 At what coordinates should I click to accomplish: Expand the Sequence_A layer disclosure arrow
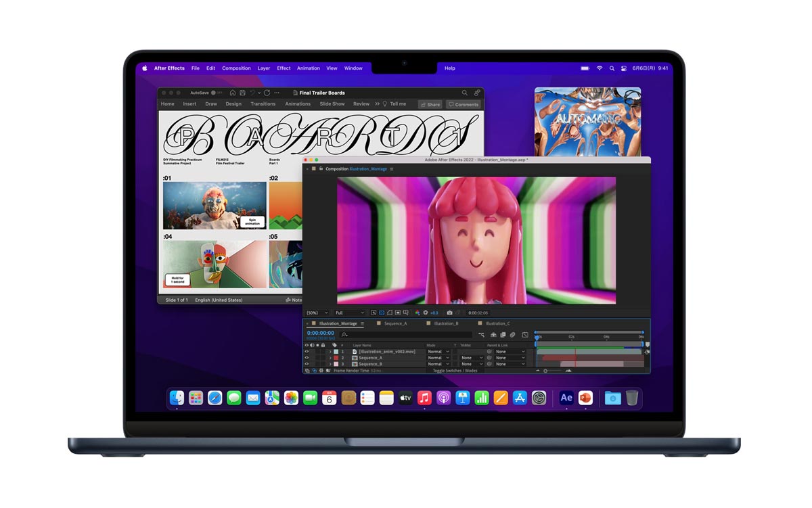(x=330, y=358)
